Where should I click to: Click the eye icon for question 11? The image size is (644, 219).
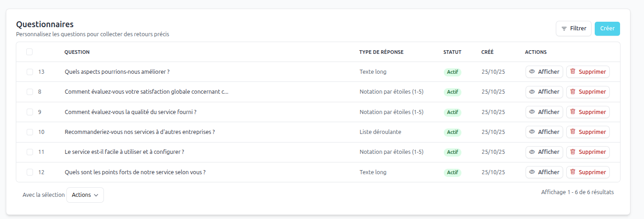point(532,152)
